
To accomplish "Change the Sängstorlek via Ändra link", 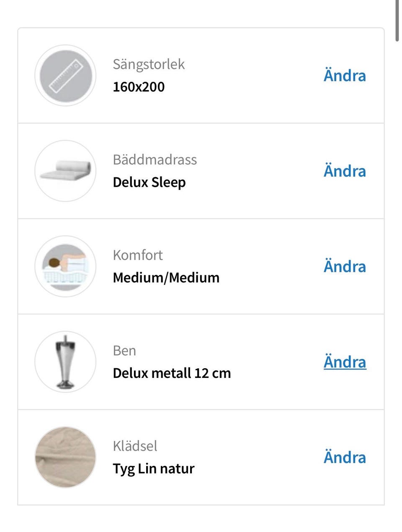I will pyautogui.click(x=345, y=76).
